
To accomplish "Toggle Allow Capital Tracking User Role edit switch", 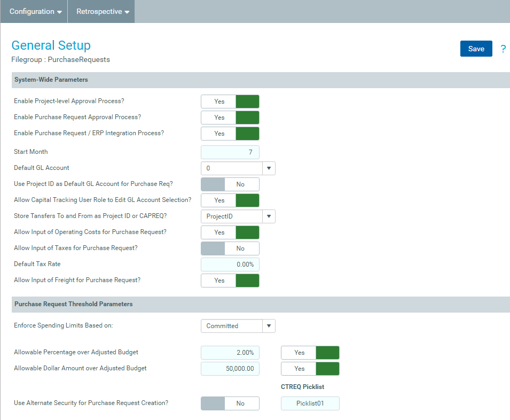I will click(230, 200).
